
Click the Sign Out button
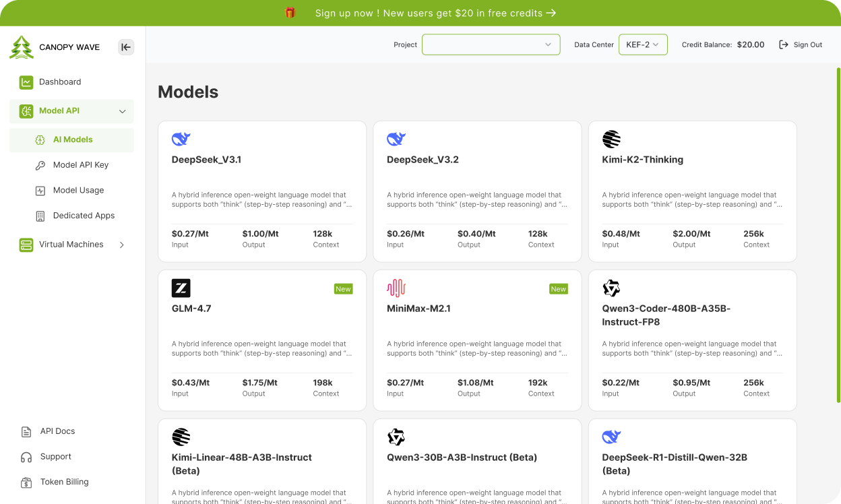800,44
